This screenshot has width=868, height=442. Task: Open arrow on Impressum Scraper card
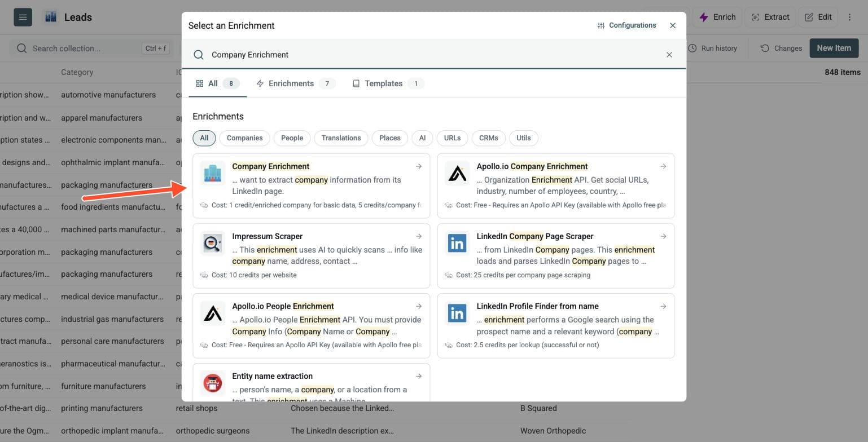(419, 236)
